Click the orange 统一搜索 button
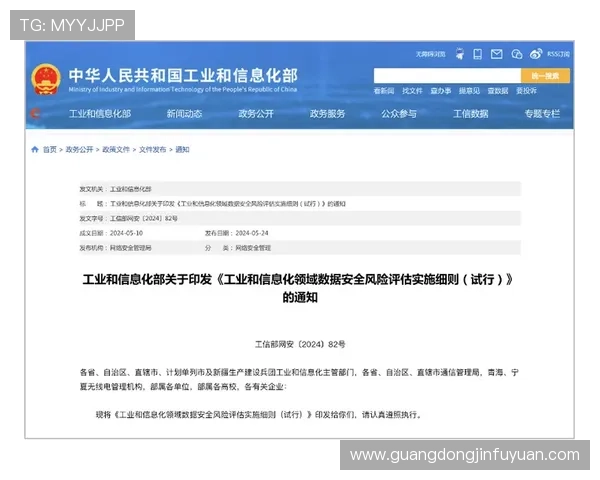The height and width of the screenshot is (480, 600). 545,76
